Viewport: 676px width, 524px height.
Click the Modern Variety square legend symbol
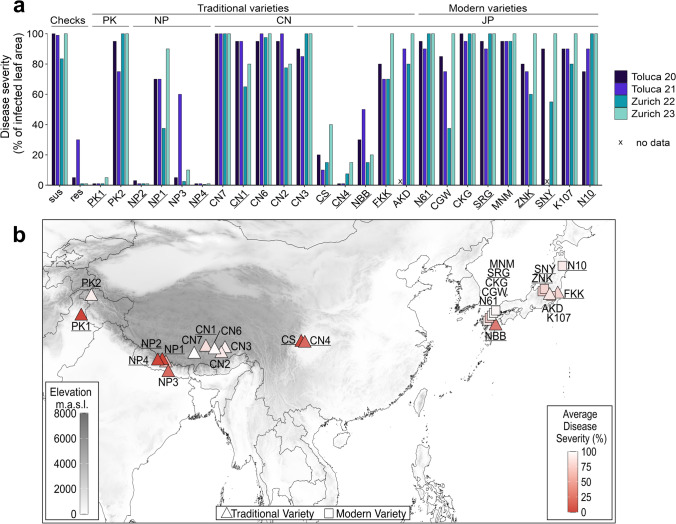pyautogui.click(x=330, y=513)
